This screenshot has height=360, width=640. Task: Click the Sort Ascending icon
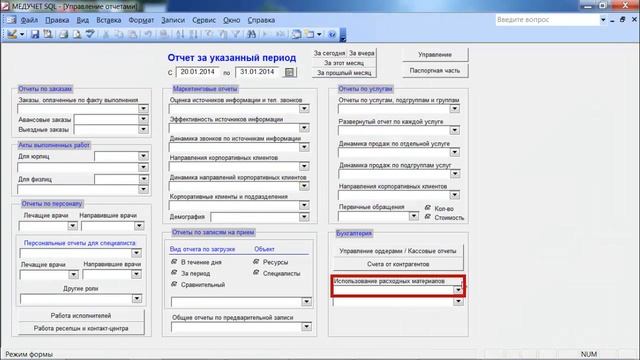click(x=180, y=34)
